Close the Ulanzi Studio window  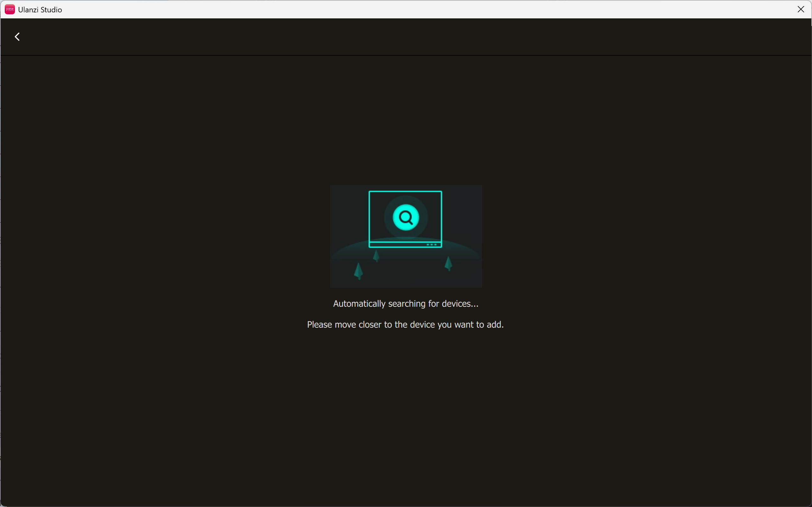point(801,10)
